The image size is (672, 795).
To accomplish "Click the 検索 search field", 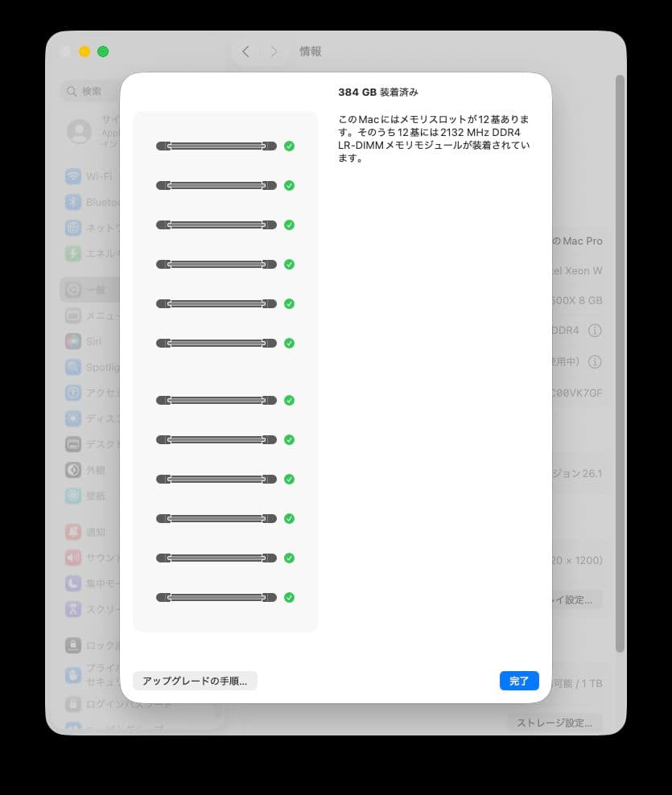I will [x=91, y=91].
